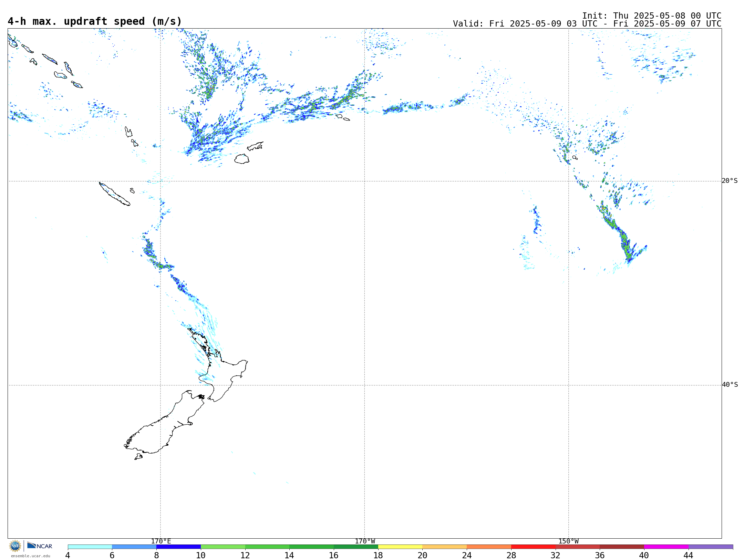Pick the dark blue 8-10 colorbar swatch
The height and width of the screenshot is (560, 744).
point(178,547)
